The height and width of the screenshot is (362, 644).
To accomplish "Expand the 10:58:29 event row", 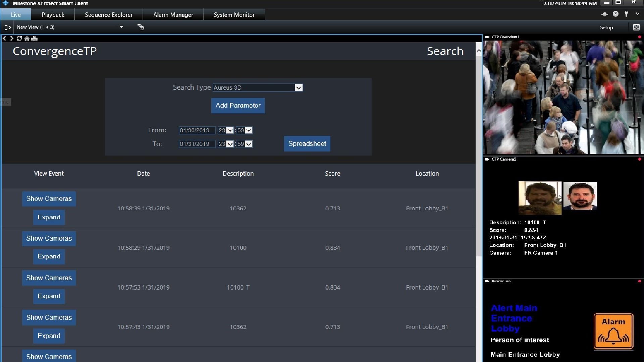I will click(49, 257).
